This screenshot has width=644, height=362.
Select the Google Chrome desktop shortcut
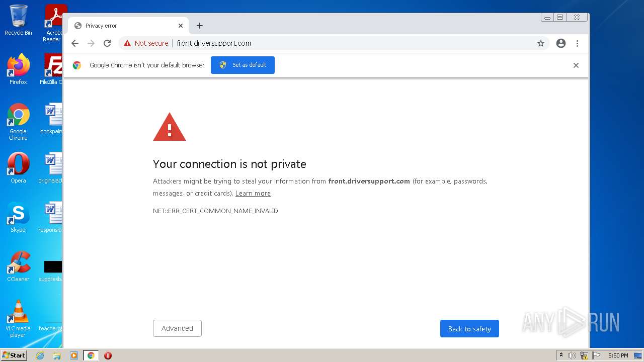click(18, 122)
